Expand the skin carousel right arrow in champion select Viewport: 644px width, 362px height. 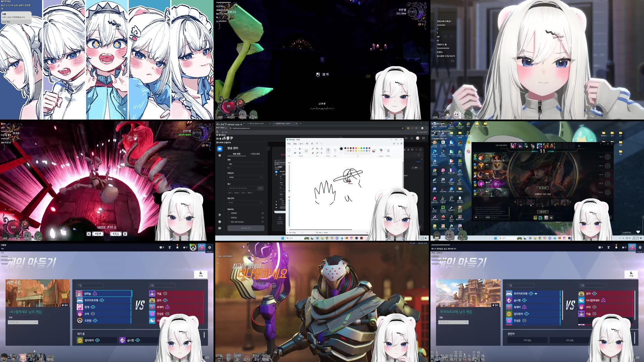click(570, 202)
